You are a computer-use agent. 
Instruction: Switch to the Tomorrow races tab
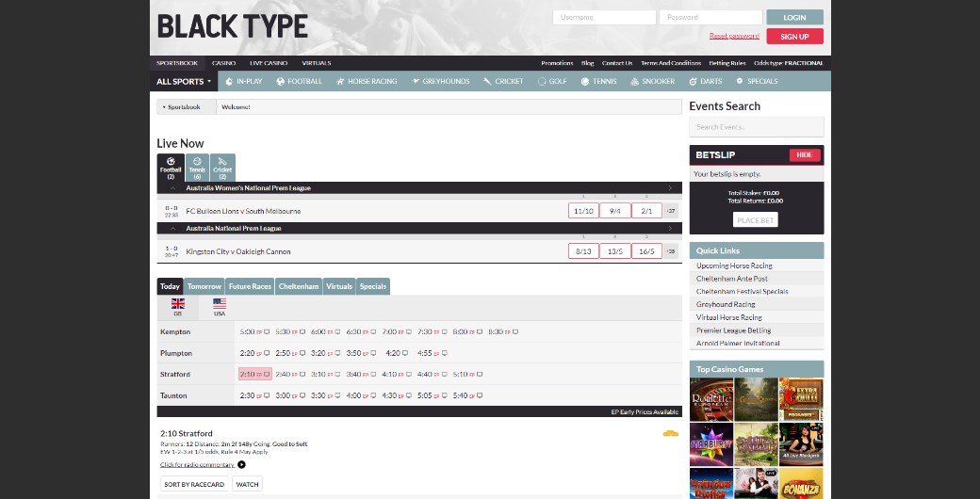pyautogui.click(x=204, y=286)
